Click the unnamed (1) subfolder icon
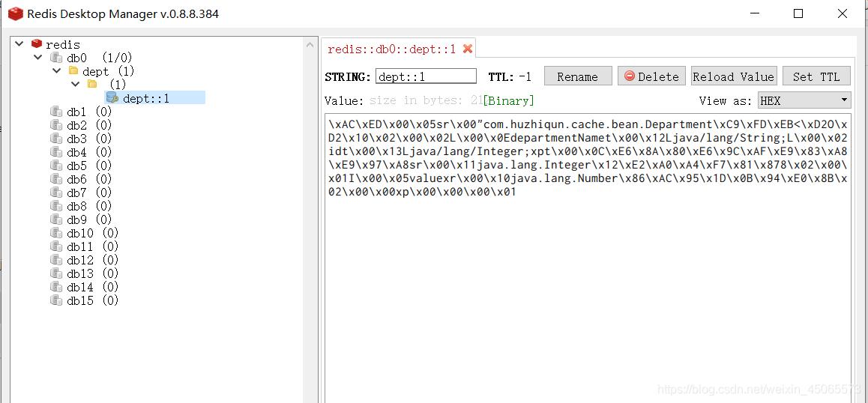 tap(92, 84)
